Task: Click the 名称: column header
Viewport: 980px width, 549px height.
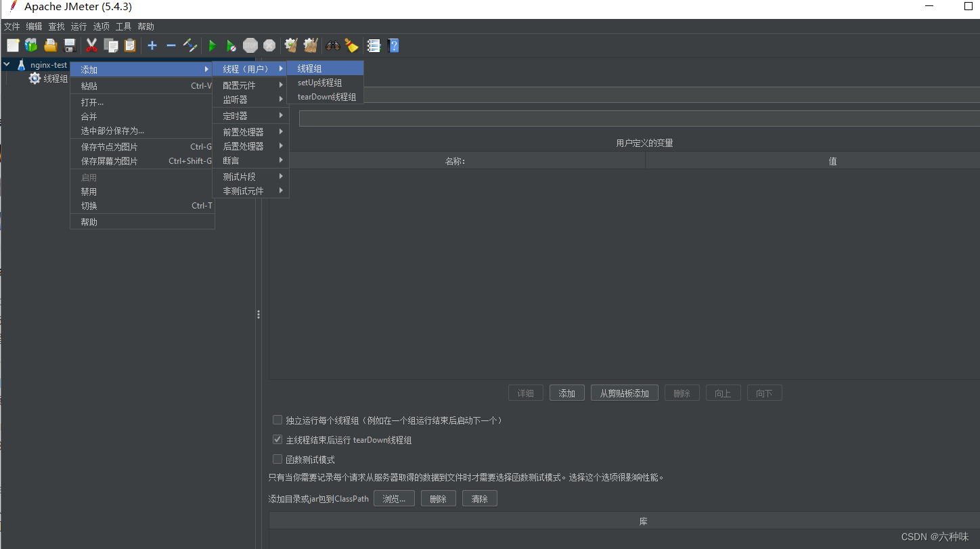Action: [x=458, y=161]
